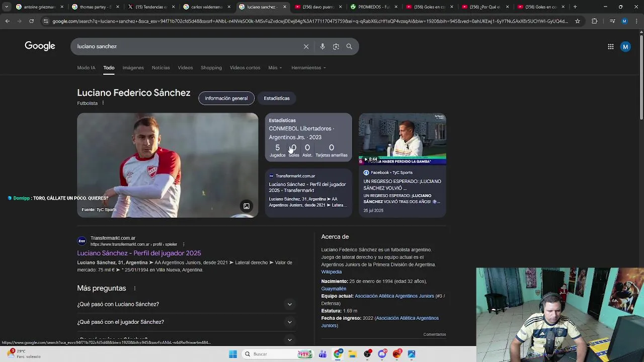Open the Herramientas dropdown
The height and width of the screenshot is (362, 644).
tap(308, 68)
